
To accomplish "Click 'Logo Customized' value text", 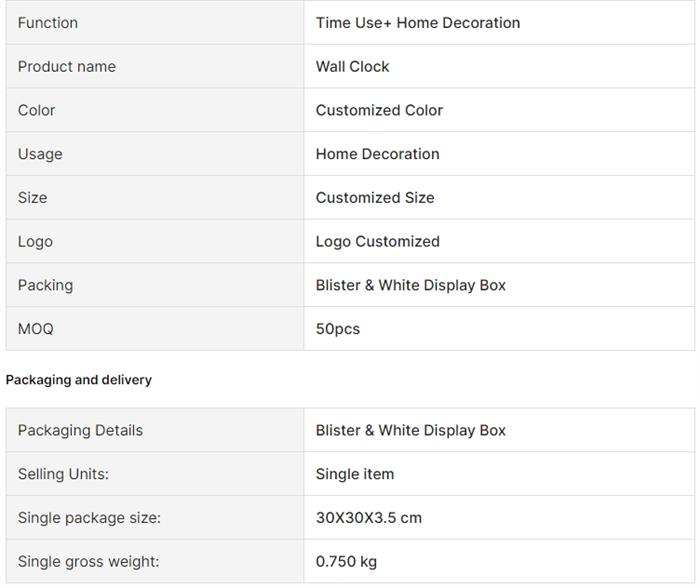I will click(x=377, y=241).
